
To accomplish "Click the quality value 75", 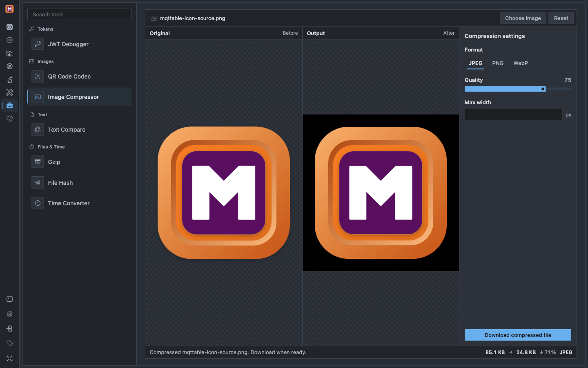I will click(568, 80).
